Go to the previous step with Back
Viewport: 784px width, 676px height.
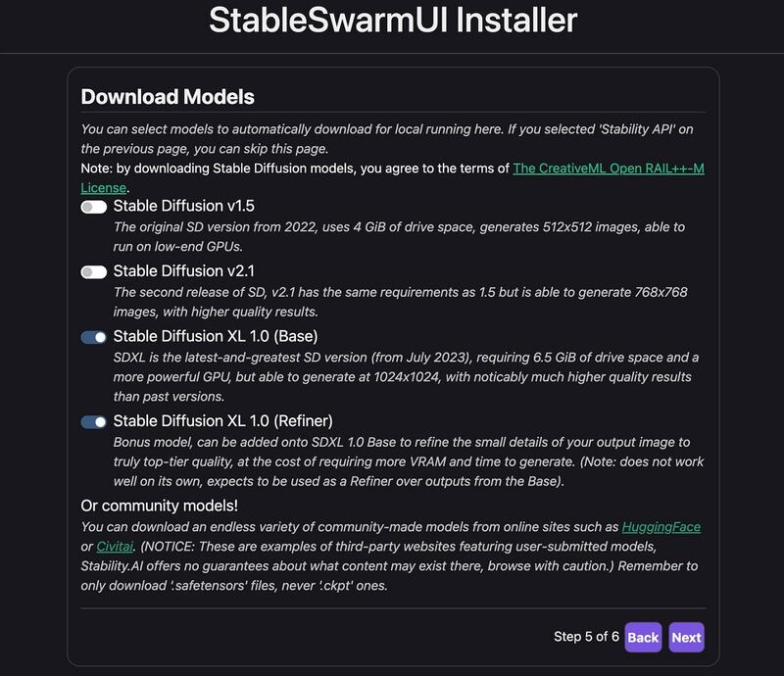pos(643,637)
